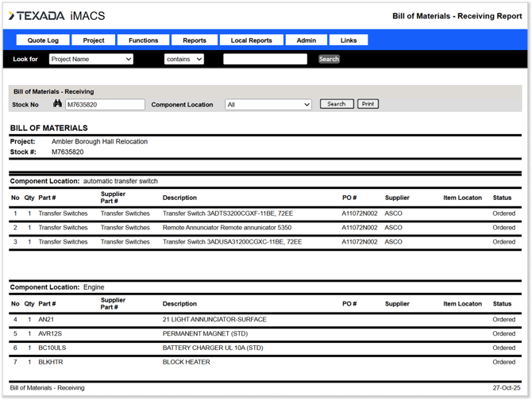Viewport: 532px width, 400px height.
Task: Open the Project menu
Action: point(94,40)
